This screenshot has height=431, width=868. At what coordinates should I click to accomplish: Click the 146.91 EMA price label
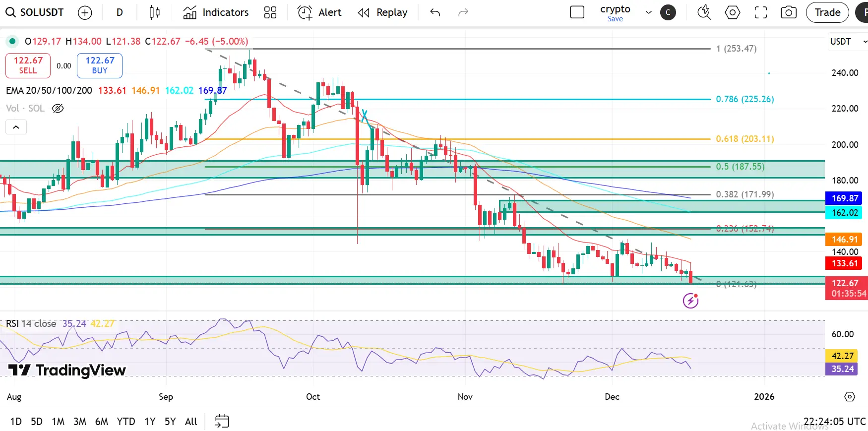click(x=844, y=240)
